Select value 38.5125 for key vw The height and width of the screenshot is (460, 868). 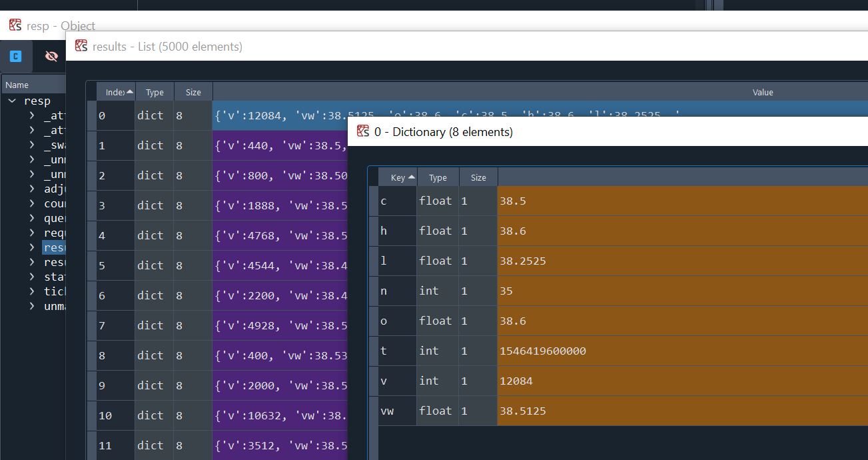(x=683, y=411)
